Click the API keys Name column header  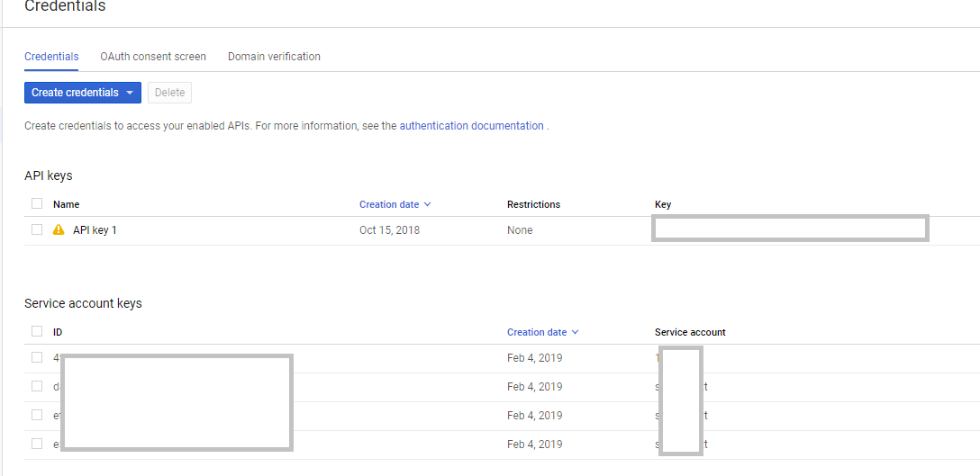67,204
